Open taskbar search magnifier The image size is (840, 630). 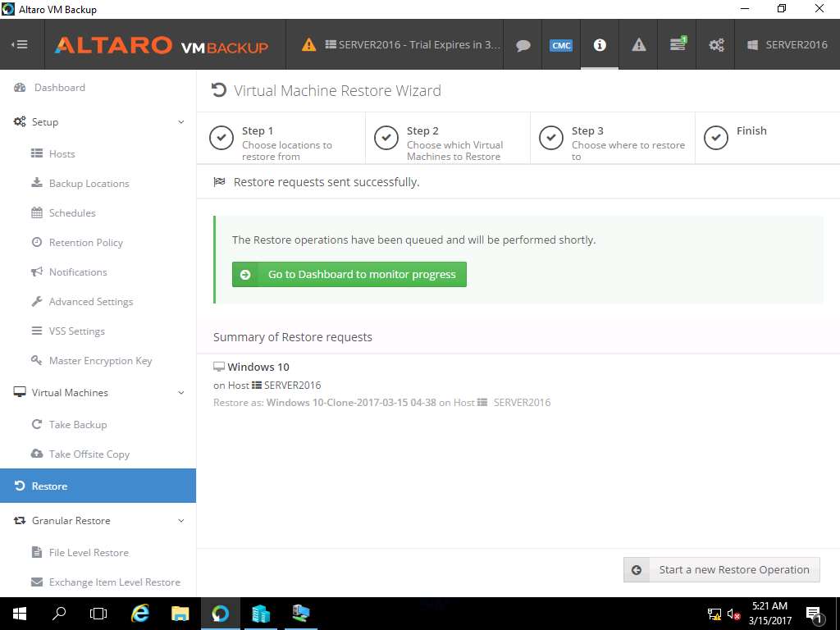tap(59, 614)
